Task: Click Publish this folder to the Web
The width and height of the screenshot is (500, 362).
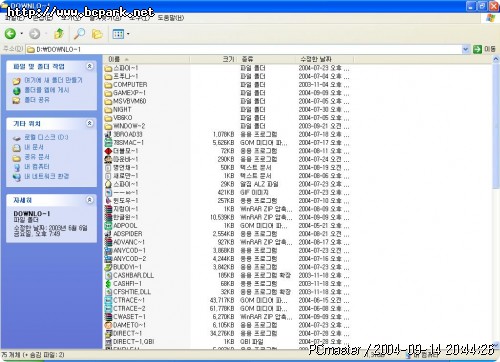Action: (47, 90)
